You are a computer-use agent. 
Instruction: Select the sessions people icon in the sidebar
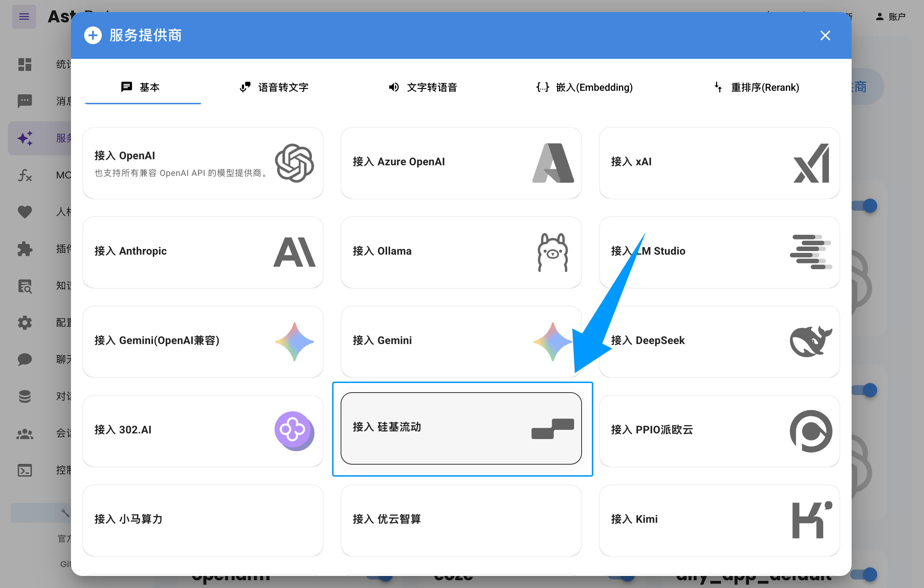click(x=24, y=433)
